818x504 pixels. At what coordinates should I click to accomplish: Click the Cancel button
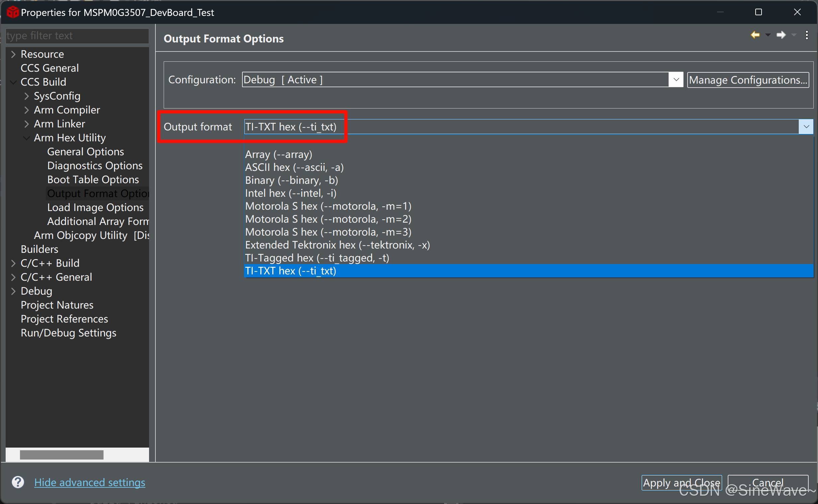click(768, 482)
